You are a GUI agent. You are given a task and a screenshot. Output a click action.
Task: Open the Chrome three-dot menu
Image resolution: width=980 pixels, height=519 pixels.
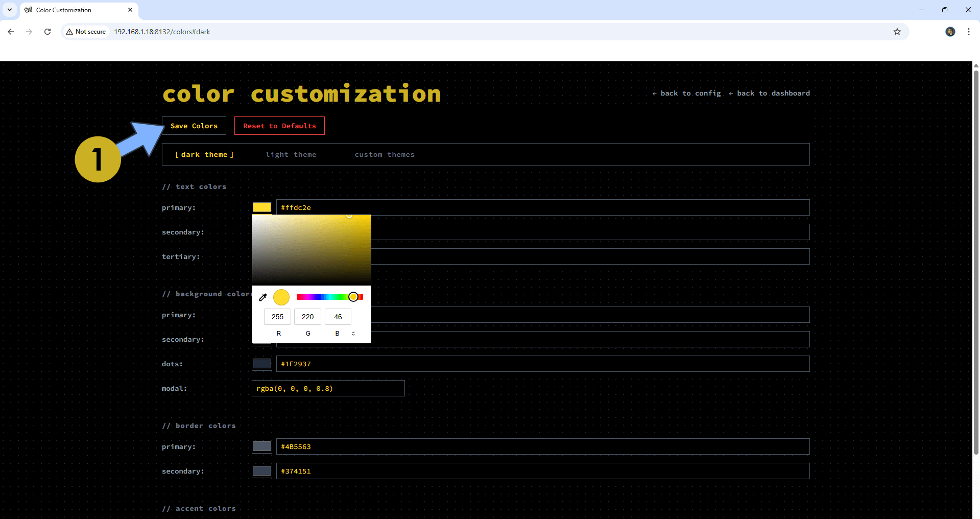pyautogui.click(x=968, y=32)
